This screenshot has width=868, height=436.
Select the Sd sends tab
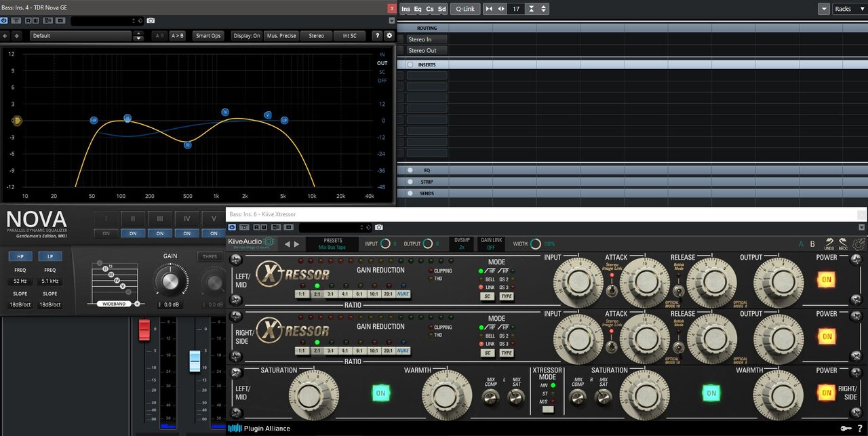(x=441, y=9)
